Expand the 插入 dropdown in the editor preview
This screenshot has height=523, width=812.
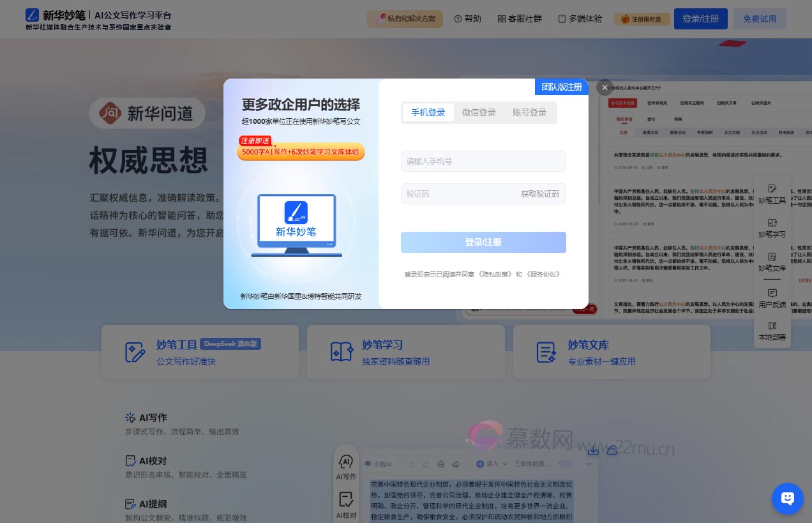tap(493, 464)
